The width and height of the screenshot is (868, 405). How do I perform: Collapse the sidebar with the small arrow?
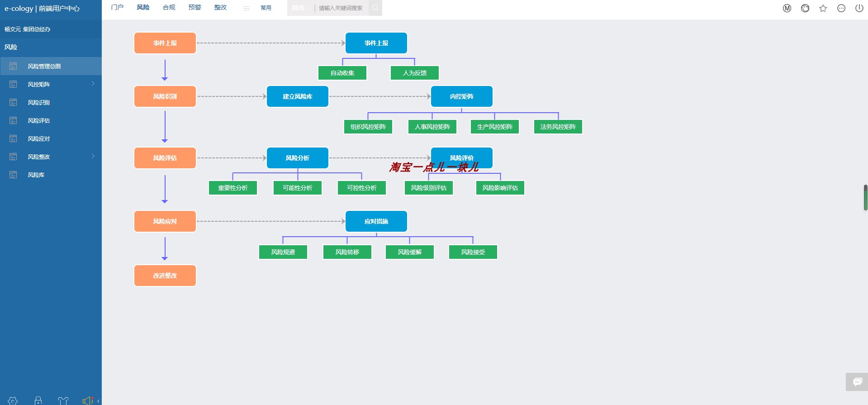(x=98, y=401)
